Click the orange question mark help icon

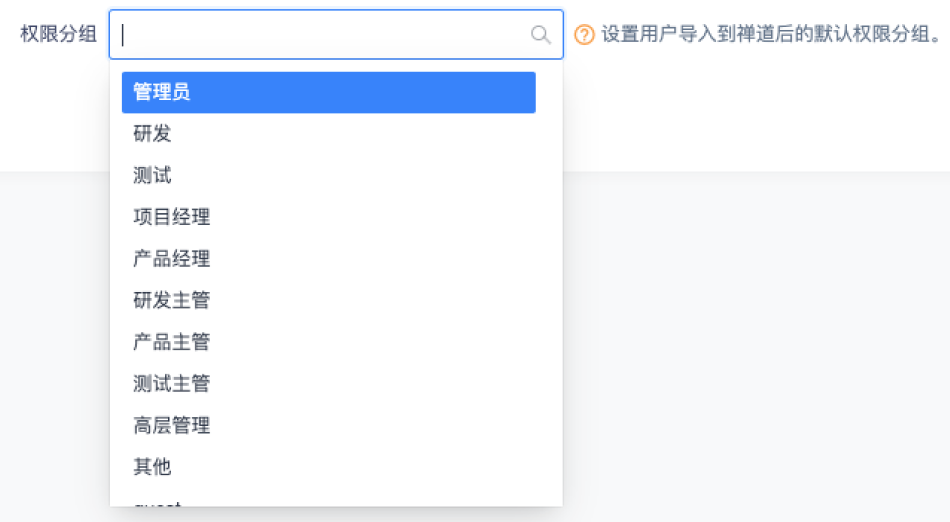[x=584, y=35]
